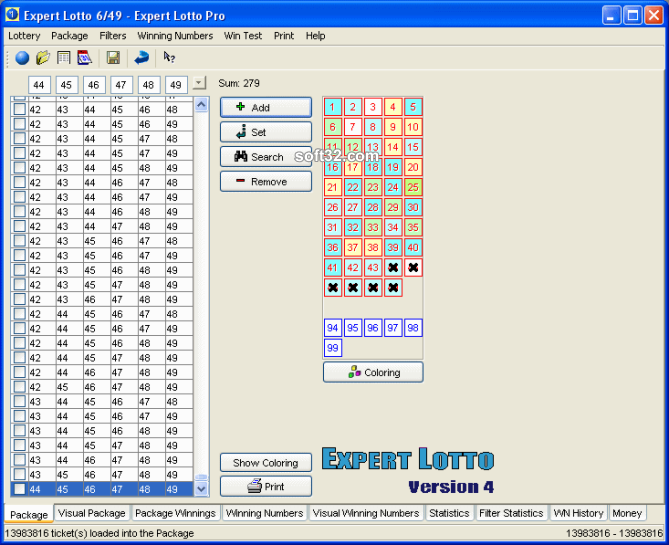Click the last number field showing 49
Viewport: 669px width, 545px height.
click(x=176, y=85)
